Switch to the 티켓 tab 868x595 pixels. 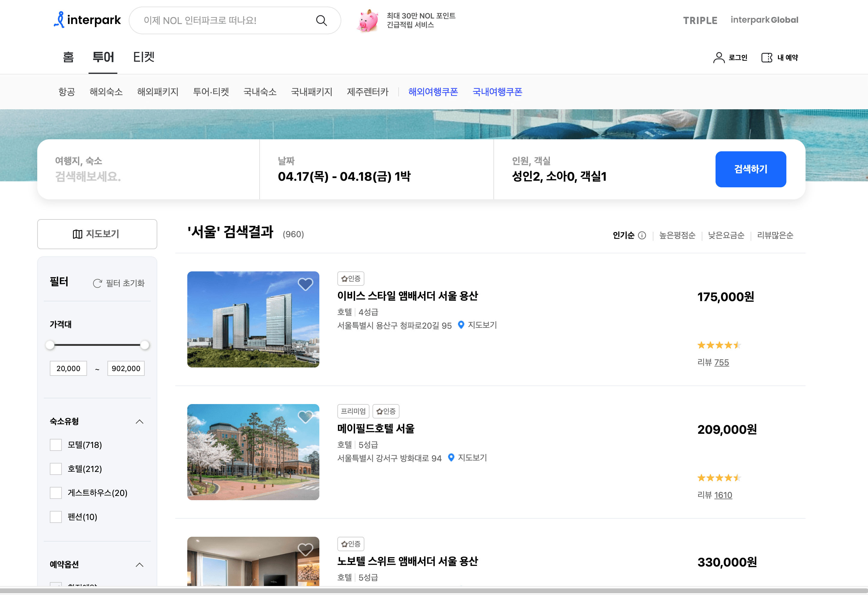(x=144, y=57)
